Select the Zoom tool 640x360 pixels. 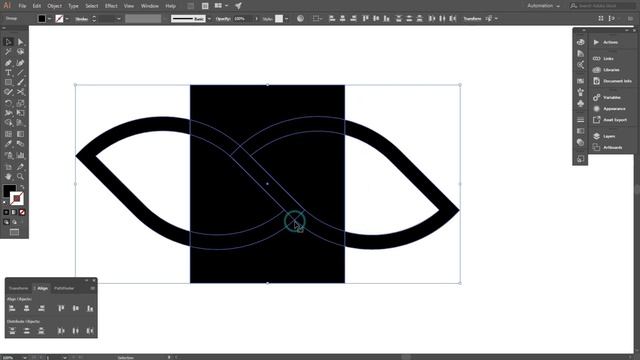tap(20, 176)
